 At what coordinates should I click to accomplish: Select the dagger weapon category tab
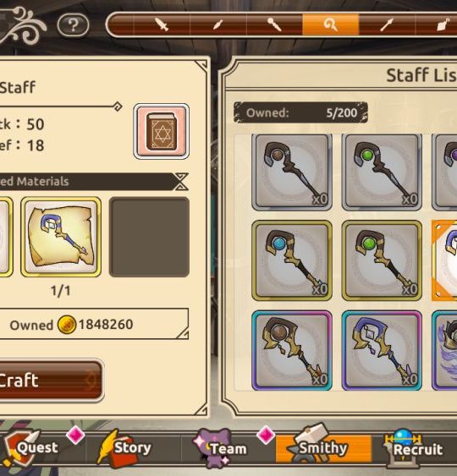click(218, 25)
